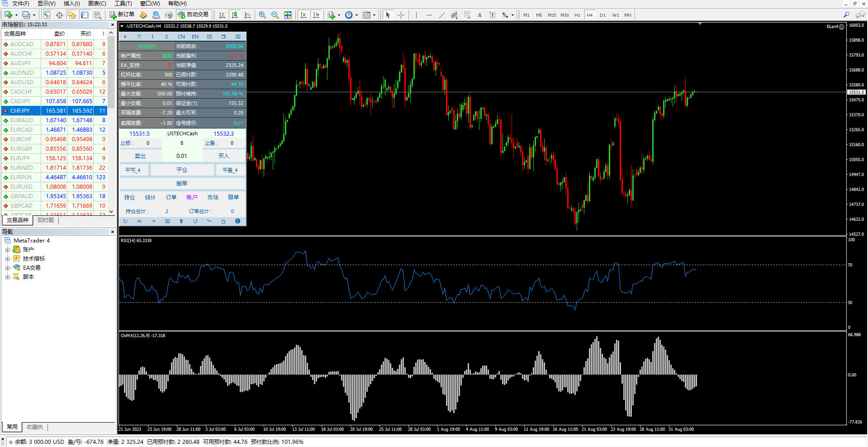
Task: Switch chart to line chart mode
Action: coord(247,15)
